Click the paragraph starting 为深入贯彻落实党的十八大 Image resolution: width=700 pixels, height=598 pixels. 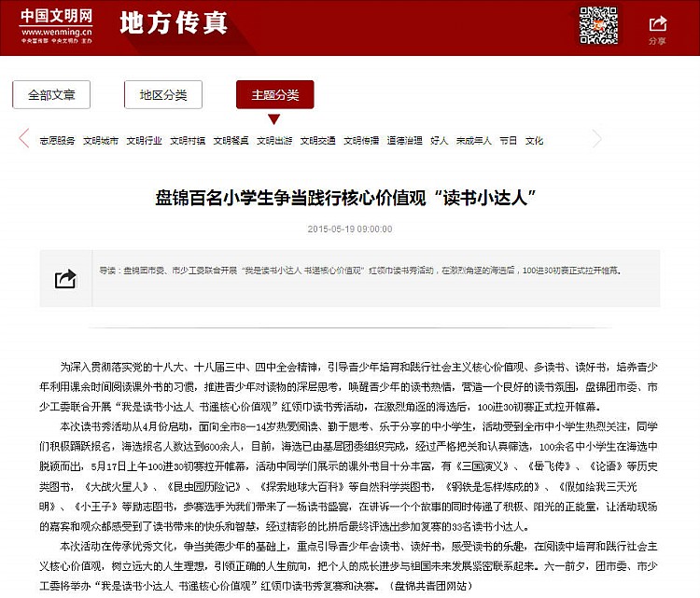click(x=348, y=387)
